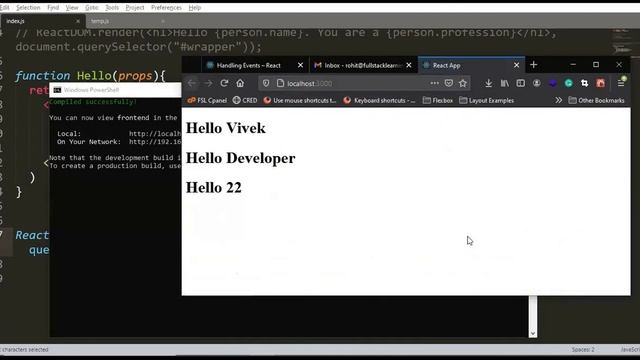
Task: Click the purple extension icon
Action: tap(553, 83)
